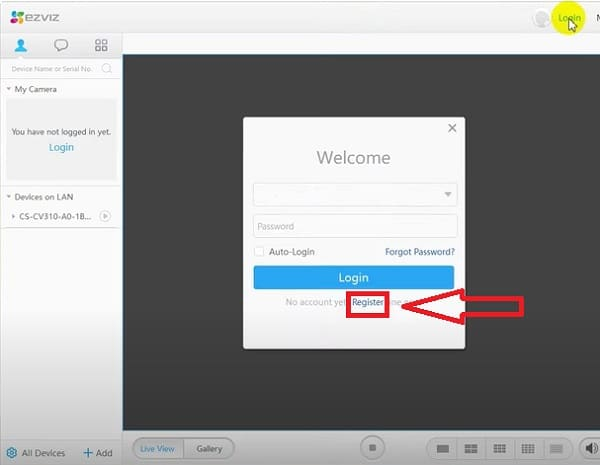Click the EZVIZ logo

35,17
